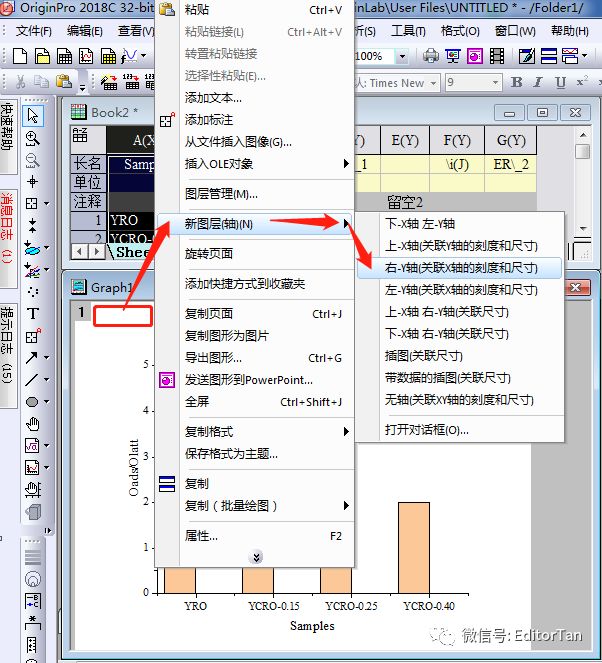Click column header F(Y) in Book2
Viewport: 602px width, 663px height.
click(x=457, y=140)
